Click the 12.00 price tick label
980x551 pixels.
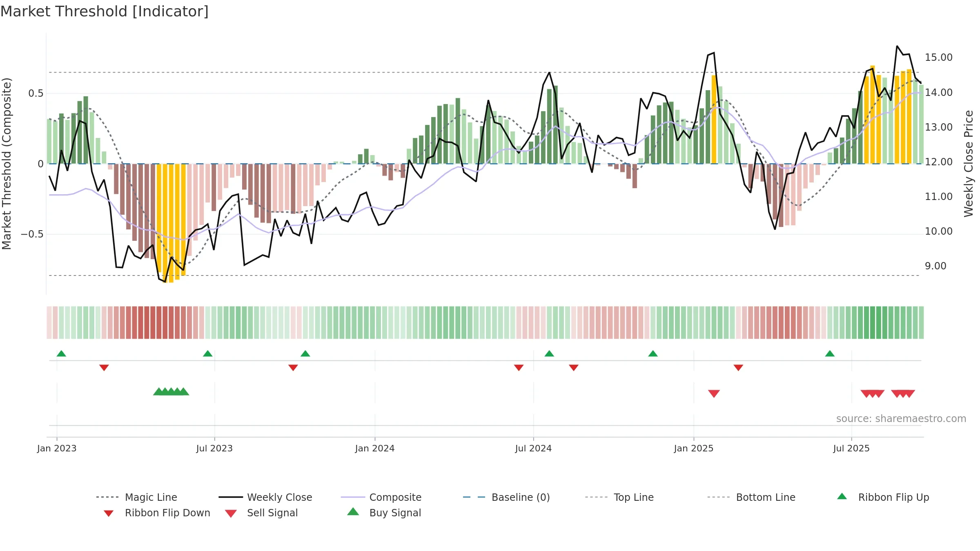(939, 162)
